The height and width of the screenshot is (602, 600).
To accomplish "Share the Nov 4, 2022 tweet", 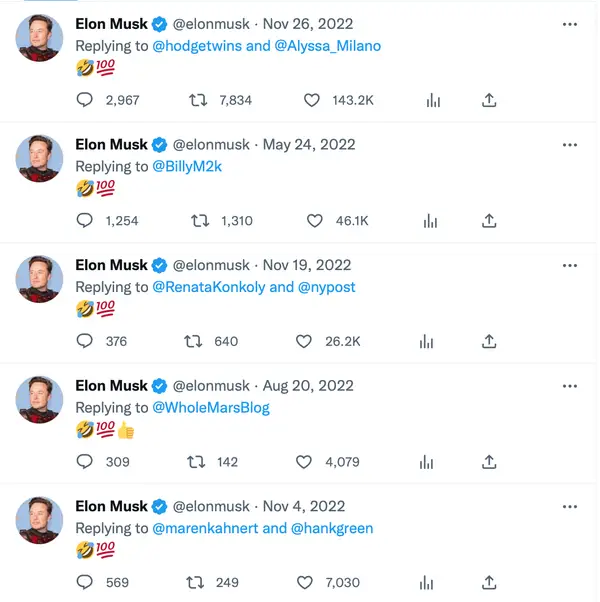I will 489,582.
